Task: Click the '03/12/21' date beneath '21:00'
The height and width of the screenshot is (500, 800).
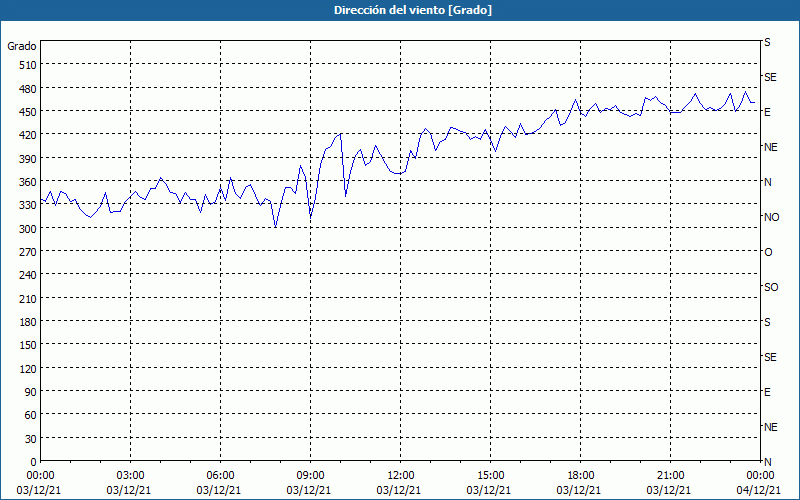Action: click(669, 490)
